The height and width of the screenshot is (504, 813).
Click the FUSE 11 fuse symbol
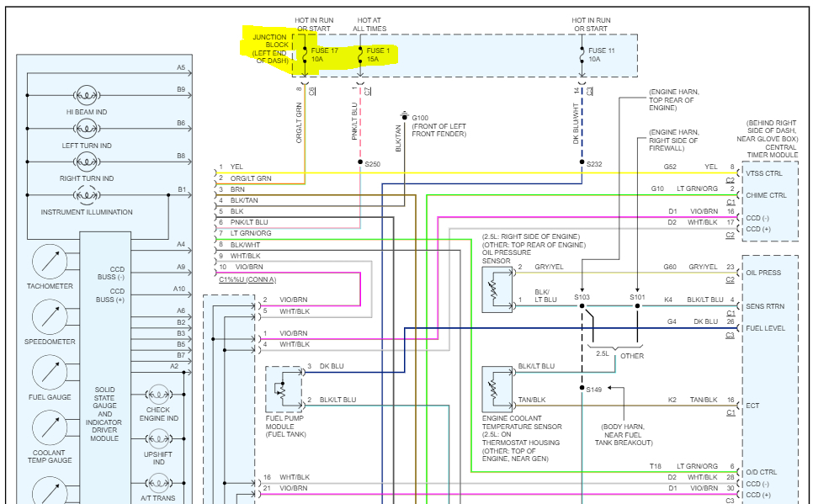[x=582, y=55]
